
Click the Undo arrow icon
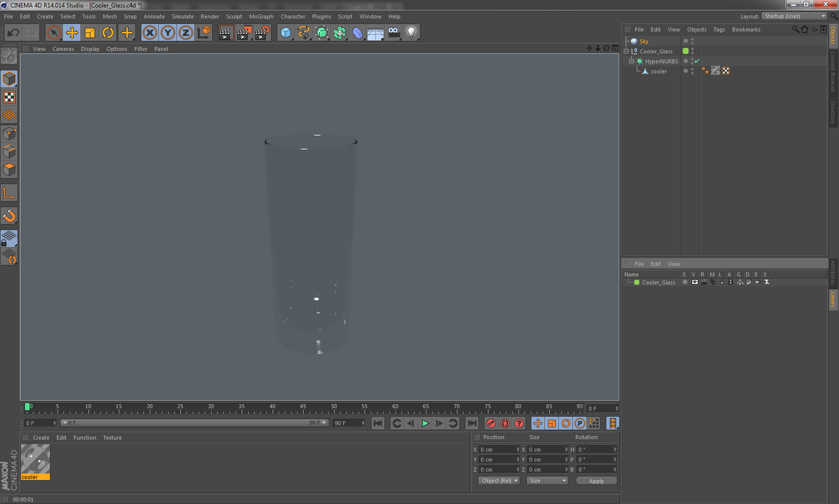point(13,33)
